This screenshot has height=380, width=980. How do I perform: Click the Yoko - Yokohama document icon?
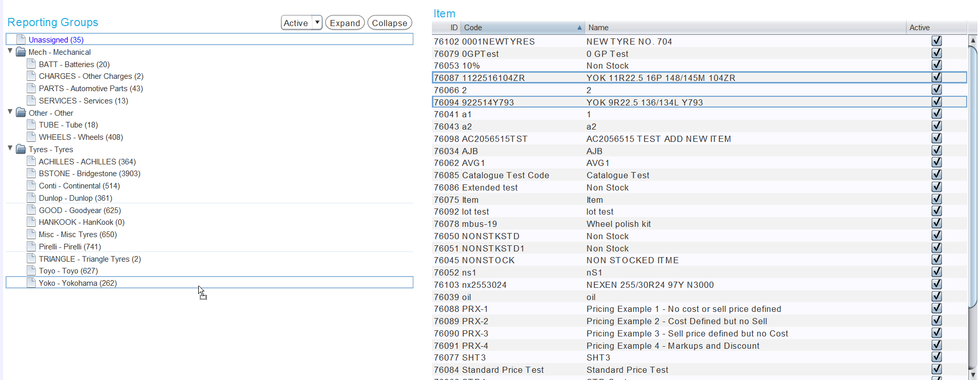pos(31,283)
